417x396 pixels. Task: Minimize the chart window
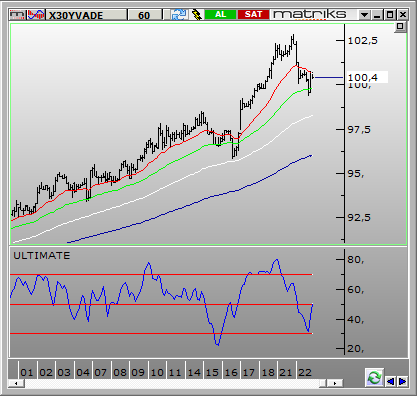point(377,15)
